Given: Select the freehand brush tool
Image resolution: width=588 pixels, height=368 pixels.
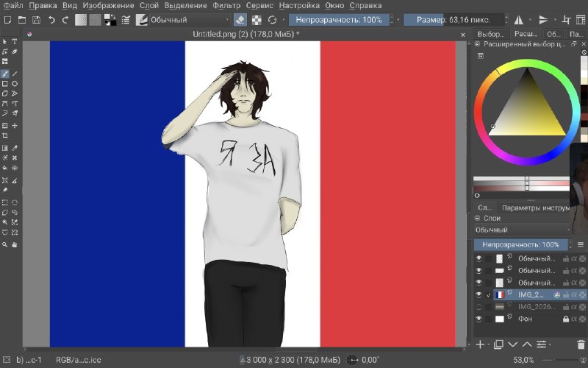Looking at the screenshot, I should tap(5, 74).
